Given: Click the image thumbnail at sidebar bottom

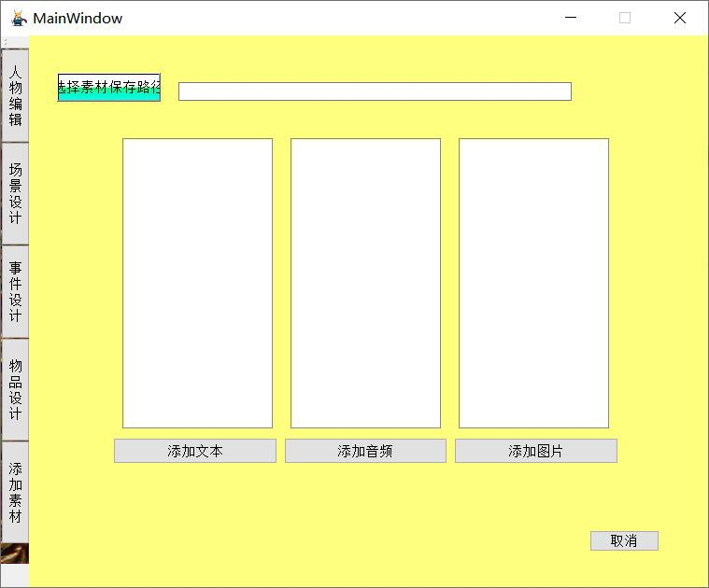Looking at the screenshot, I should pos(14,553).
